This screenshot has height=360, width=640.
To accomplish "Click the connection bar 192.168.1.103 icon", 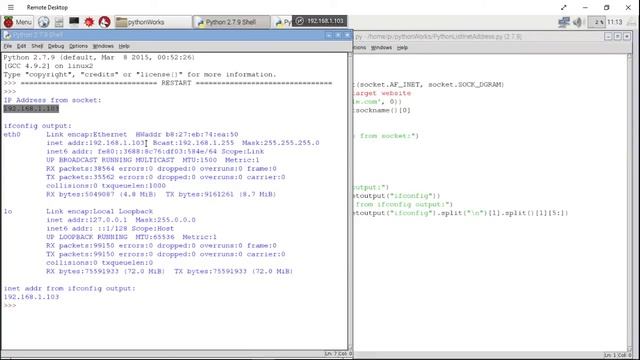I will (300, 21).
